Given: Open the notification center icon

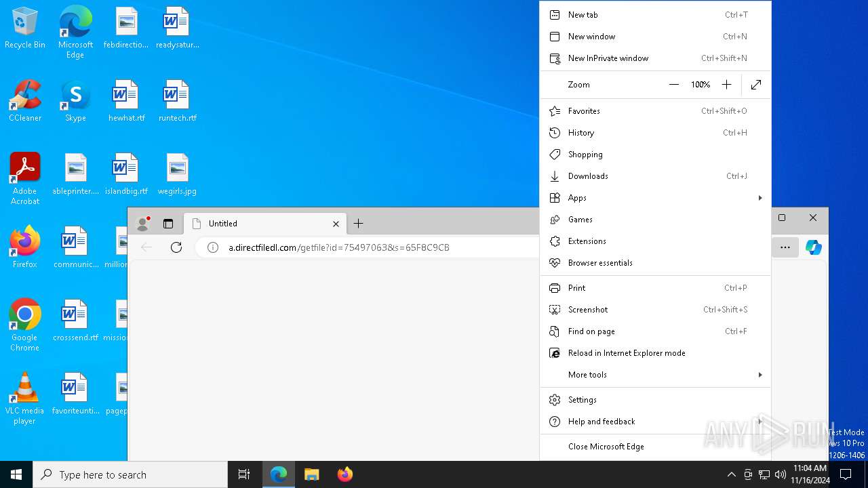Looking at the screenshot, I should 846,474.
